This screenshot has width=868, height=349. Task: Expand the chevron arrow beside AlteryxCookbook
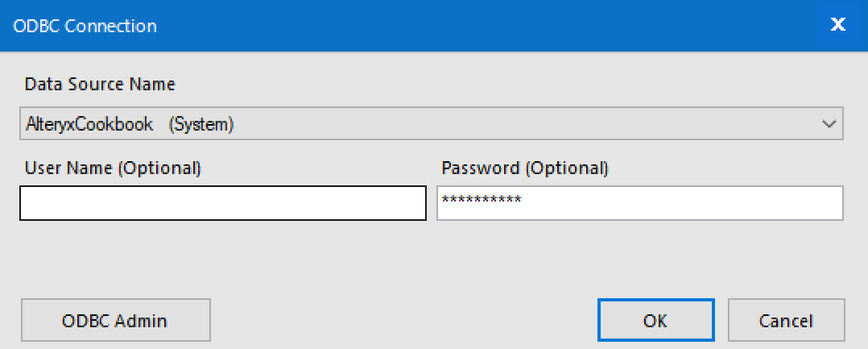click(829, 123)
